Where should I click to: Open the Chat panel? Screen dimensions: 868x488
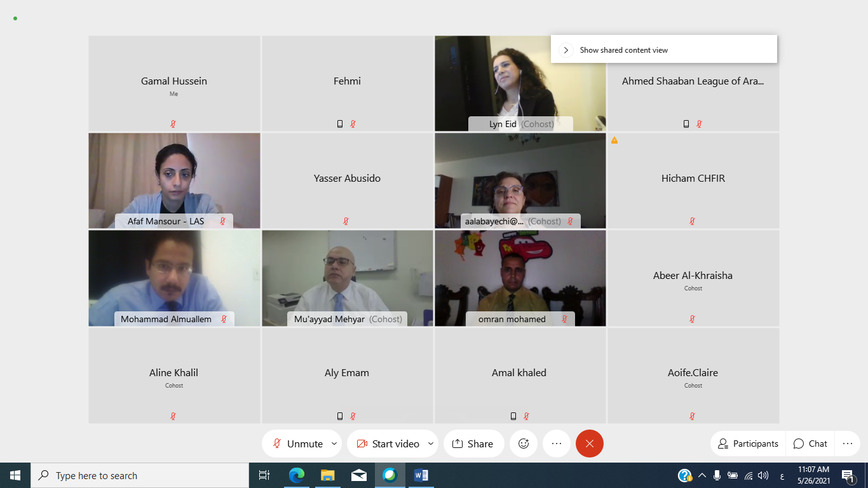coord(811,444)
